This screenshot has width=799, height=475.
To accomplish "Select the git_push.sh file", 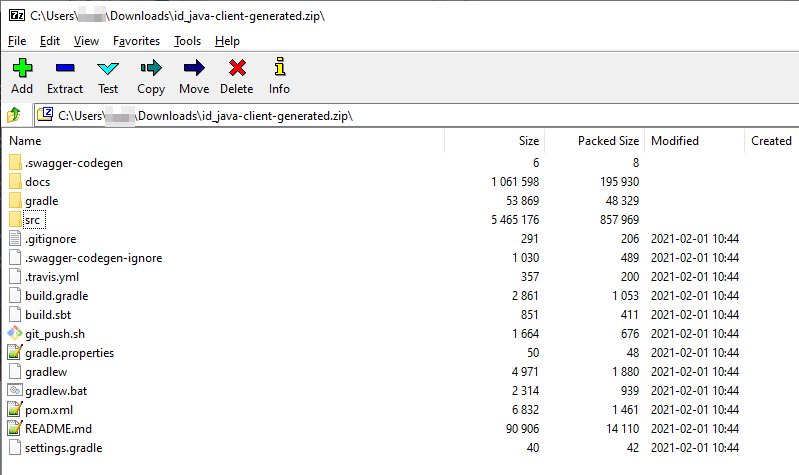I will pos(55,334).
